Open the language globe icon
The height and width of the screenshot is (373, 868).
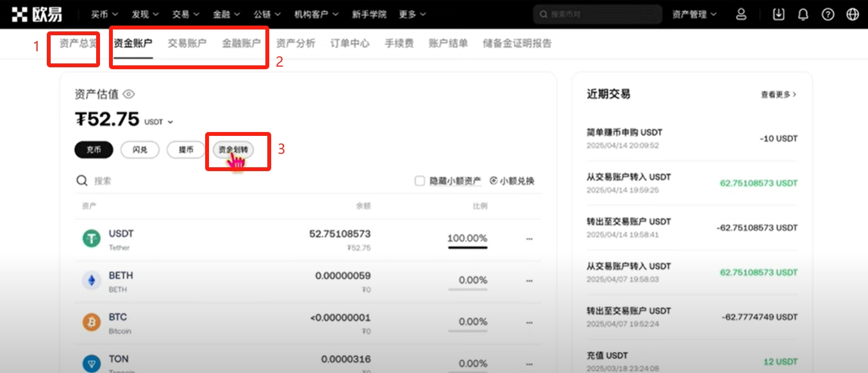coord(853,14)
